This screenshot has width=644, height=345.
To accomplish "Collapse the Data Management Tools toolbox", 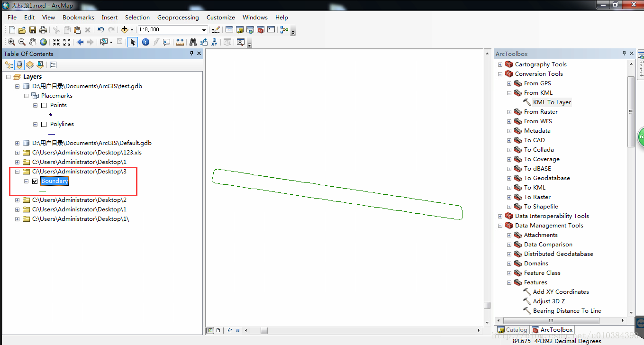I will pyautogui.click(x=500, y=226).
